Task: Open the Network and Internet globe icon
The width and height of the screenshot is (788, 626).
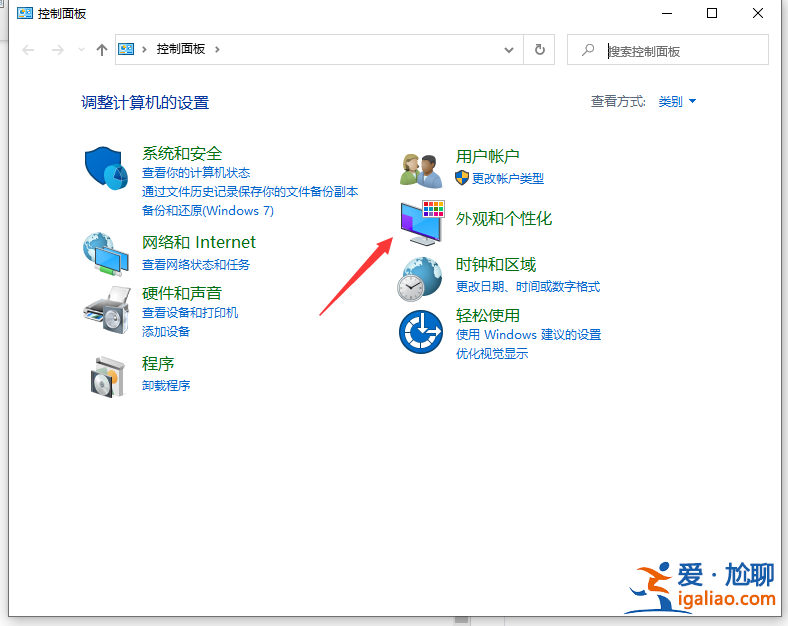Action: click(x=106, y=254)
